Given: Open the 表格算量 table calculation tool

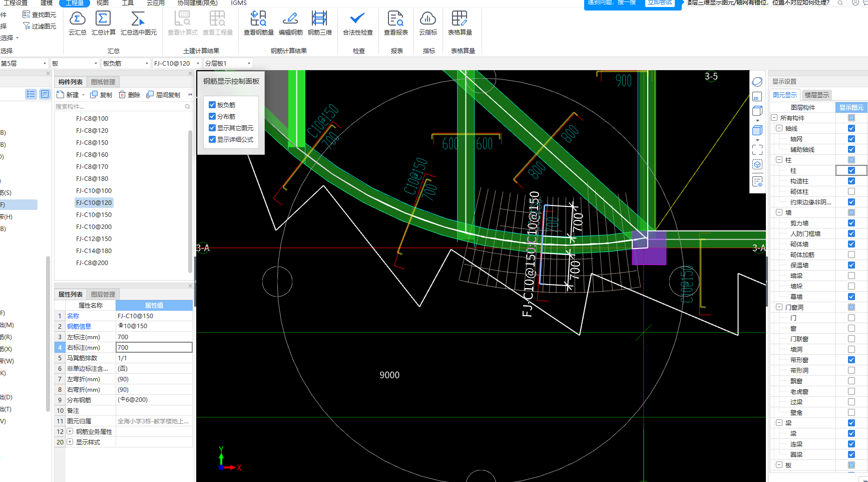Looking at the screenshot, I should click(460, 23).
